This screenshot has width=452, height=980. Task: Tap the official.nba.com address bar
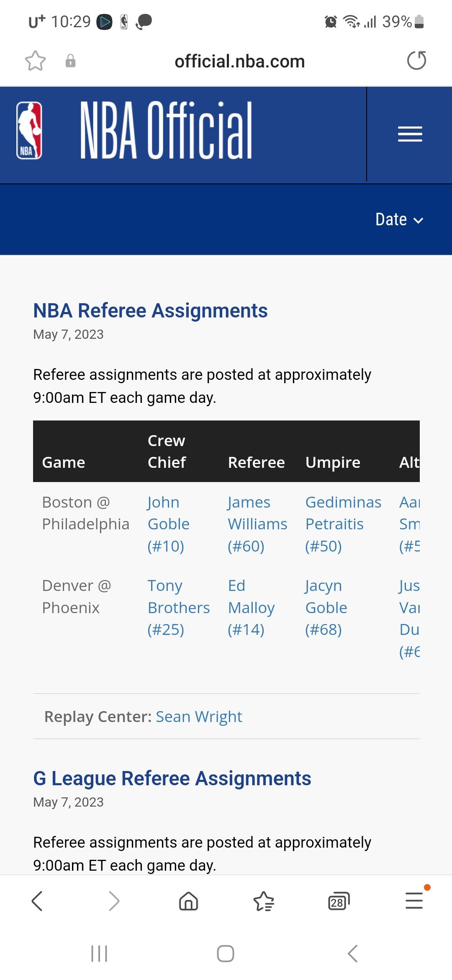point(239,62)
